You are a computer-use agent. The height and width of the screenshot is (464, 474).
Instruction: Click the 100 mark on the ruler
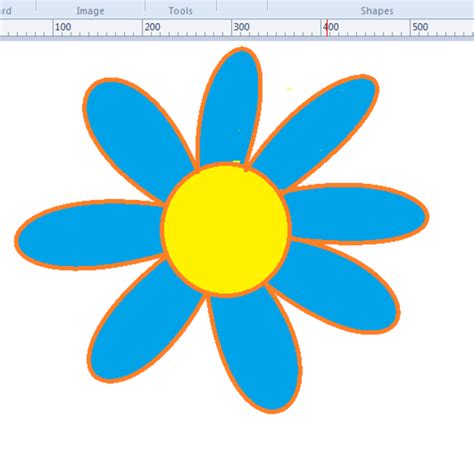pos(63,27)
